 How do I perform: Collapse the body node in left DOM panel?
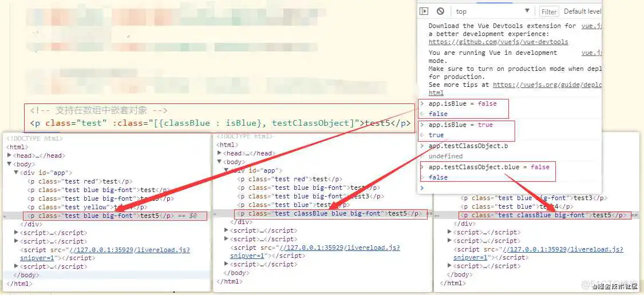coord(10,164)
